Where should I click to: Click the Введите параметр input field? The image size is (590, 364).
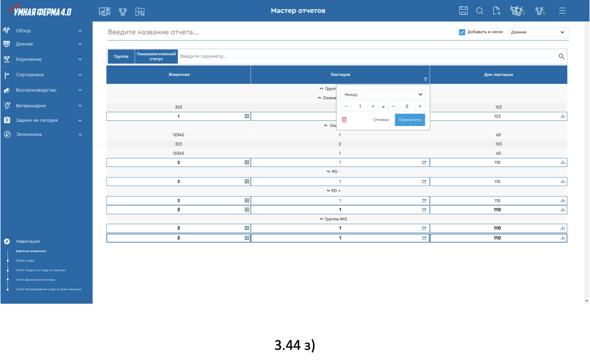[x=367, y=56]
